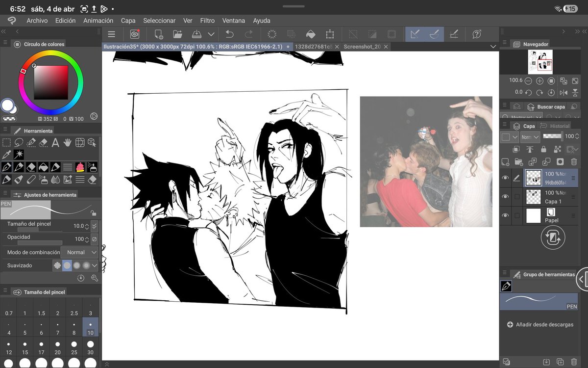Select the Blend droplets tool
Image resolution: width=588 pixels, height=368 pixels.
[55, 180]
